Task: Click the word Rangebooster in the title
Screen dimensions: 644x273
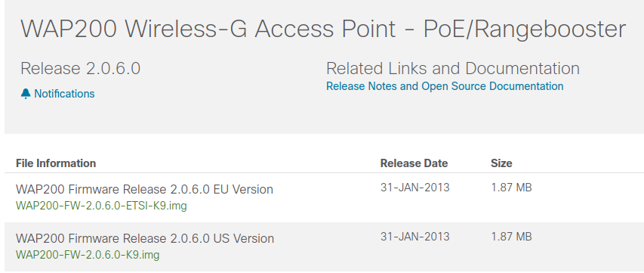Action: click(547, 29)
